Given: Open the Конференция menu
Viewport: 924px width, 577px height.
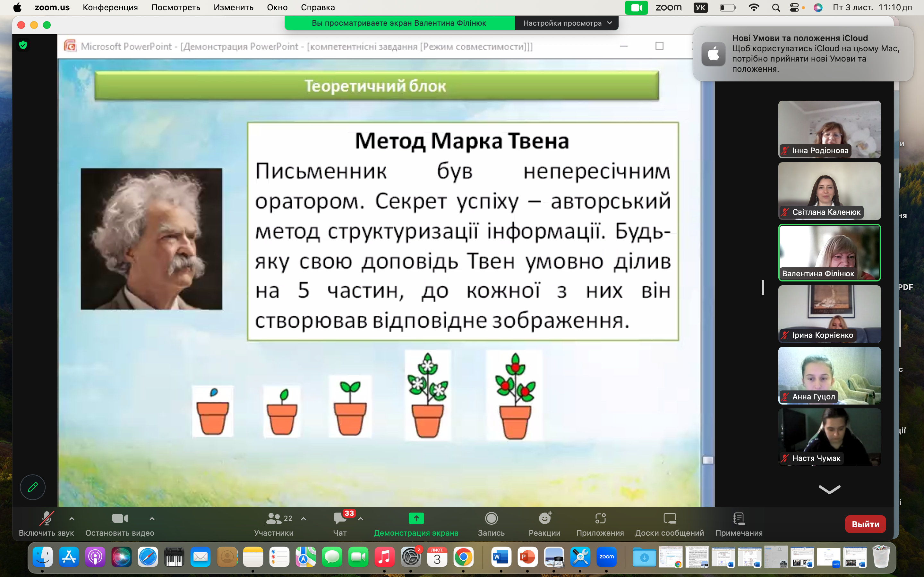Looking at the screenshot, I should coord(110,7).
